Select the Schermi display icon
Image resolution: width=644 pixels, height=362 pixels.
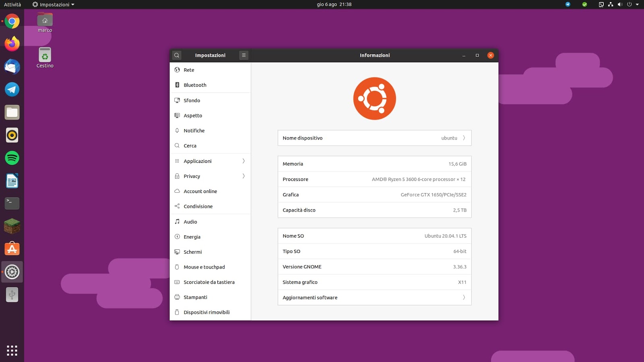[177, 252]
